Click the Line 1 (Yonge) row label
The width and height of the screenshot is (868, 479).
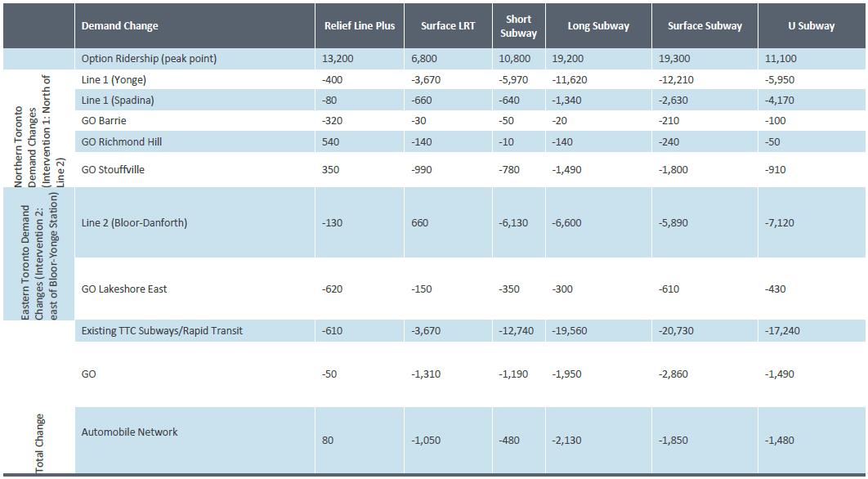coord(114,80)
